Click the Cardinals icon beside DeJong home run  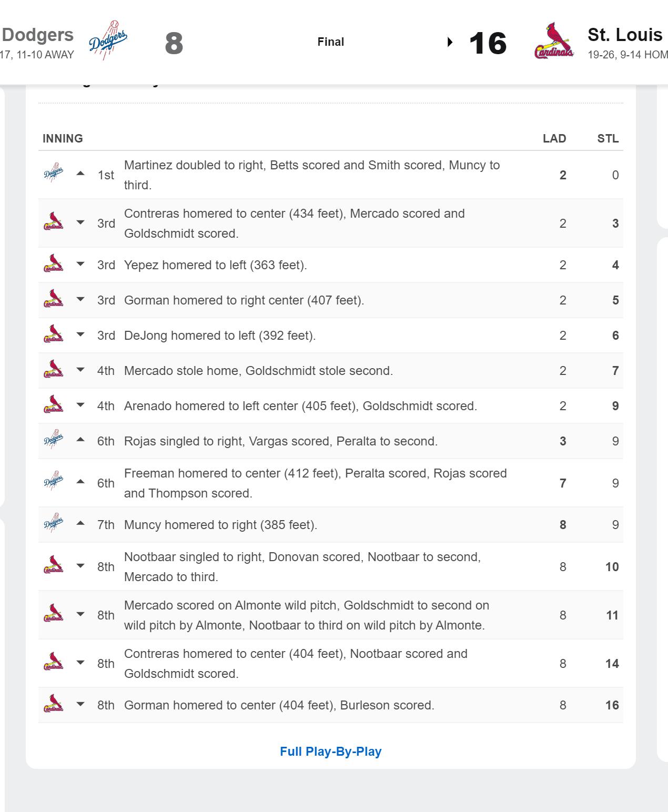54,333
